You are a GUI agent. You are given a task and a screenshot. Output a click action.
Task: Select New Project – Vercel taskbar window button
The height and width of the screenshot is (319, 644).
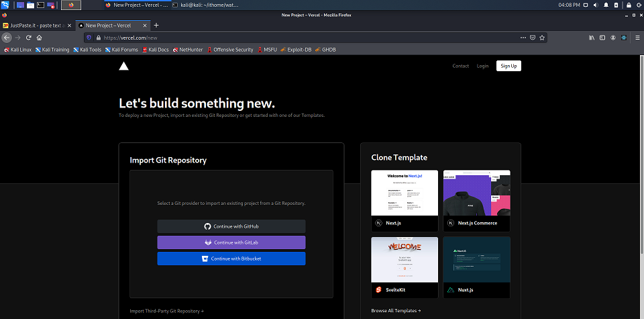136,5
